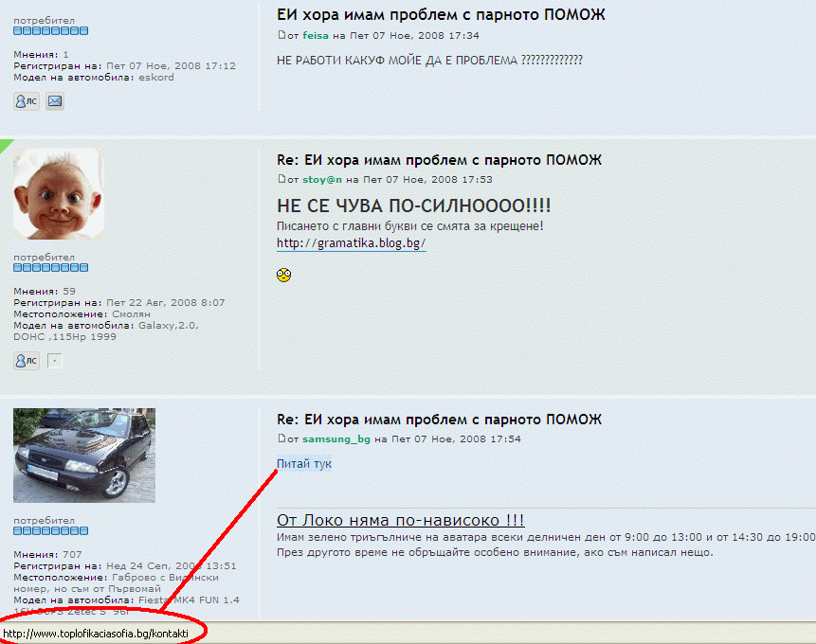Click the post icon before author feisa

point(281,35)
